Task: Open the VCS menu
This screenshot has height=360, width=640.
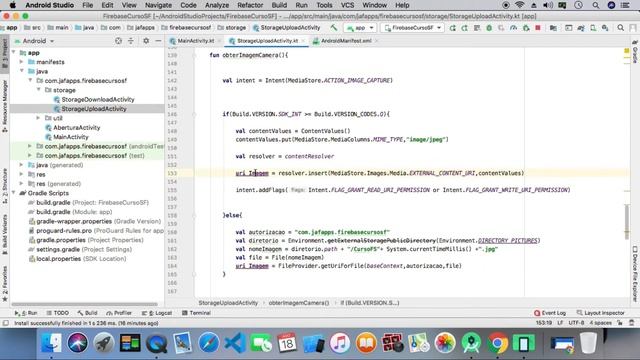Action: (347, 5)
